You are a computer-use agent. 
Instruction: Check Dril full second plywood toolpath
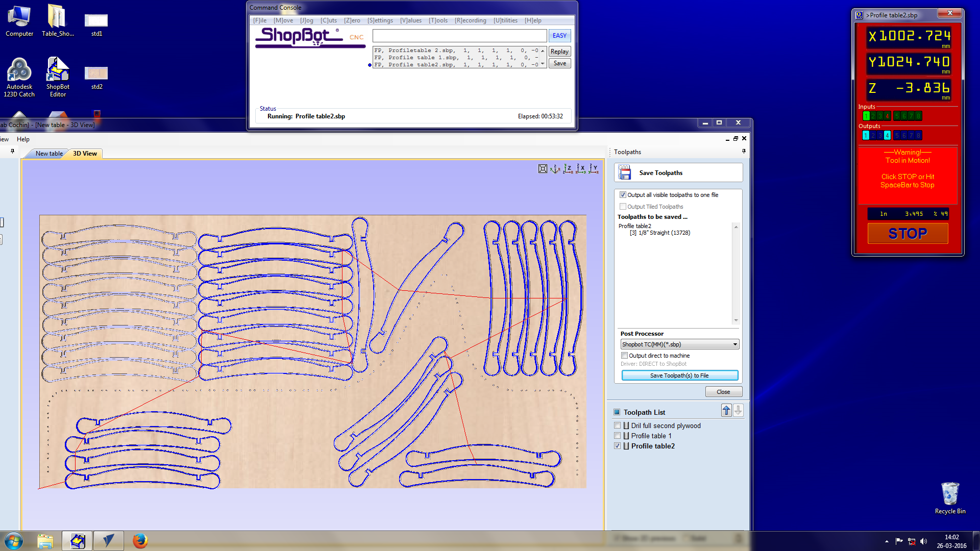(x=618, y=425)
